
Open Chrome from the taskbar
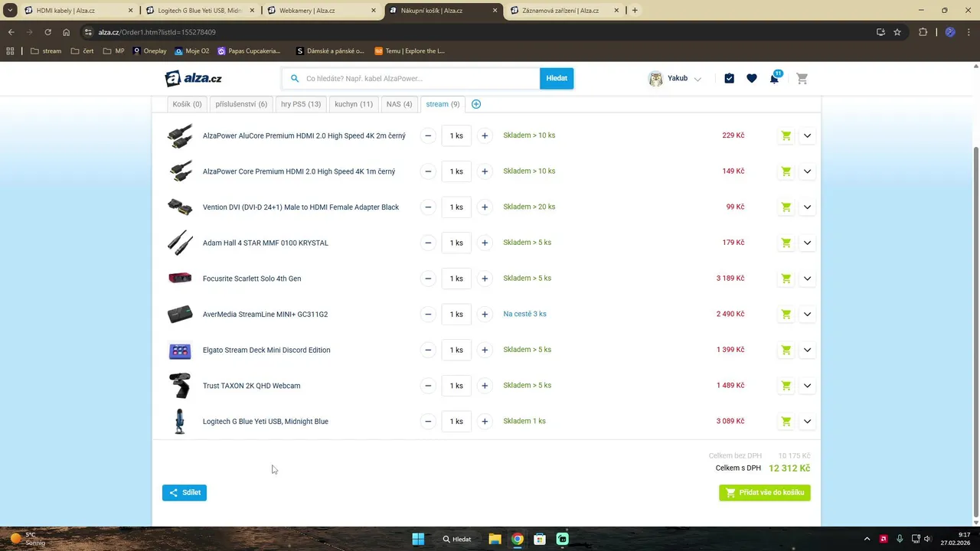click(518, 539)
